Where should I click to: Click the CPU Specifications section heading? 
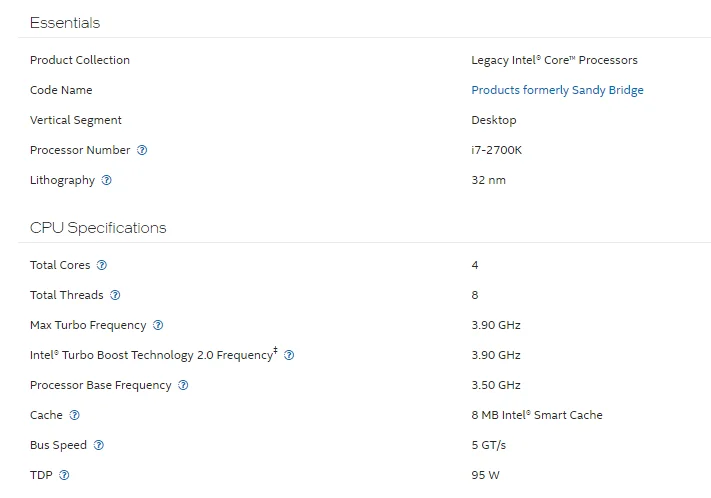98,227
